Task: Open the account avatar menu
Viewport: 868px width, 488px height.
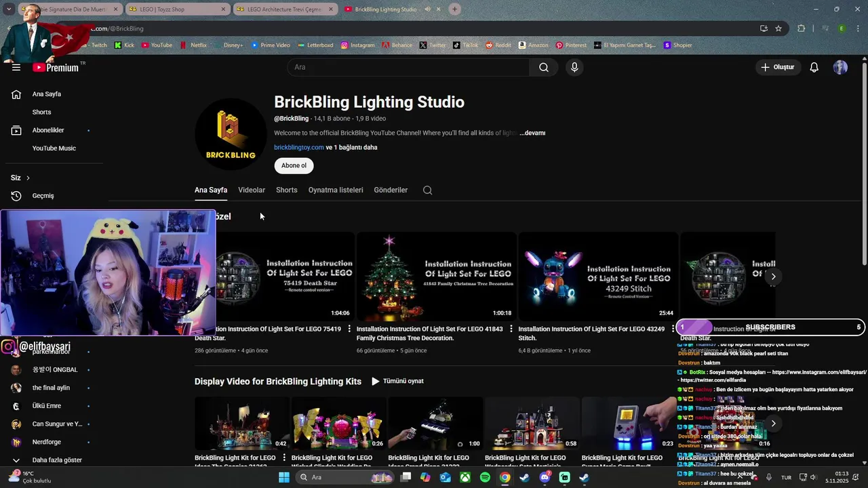Action: tap(840, 67)
